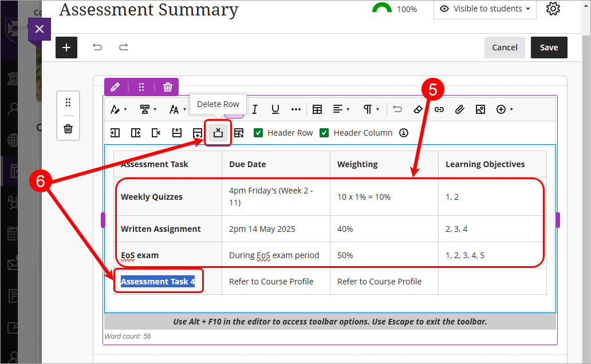Toggle underline formatting in the editor toolbar
The height and width of the screenshot is (364, 591).
click(x=275, y=109)
